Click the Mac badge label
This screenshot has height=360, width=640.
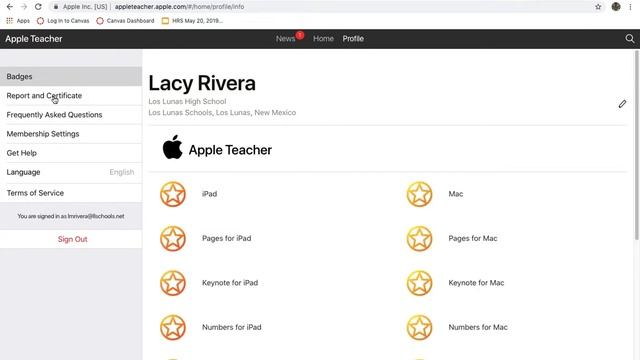tap(456, 194)
